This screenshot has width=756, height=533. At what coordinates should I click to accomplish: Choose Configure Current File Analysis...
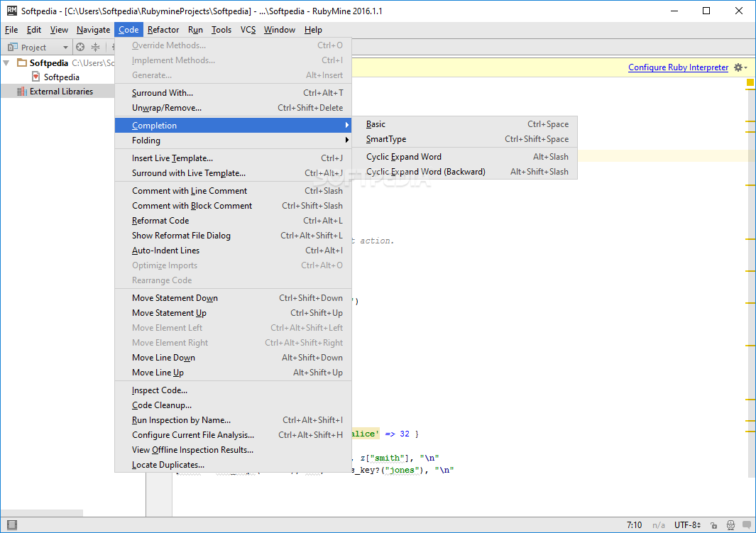coord(233,435)
